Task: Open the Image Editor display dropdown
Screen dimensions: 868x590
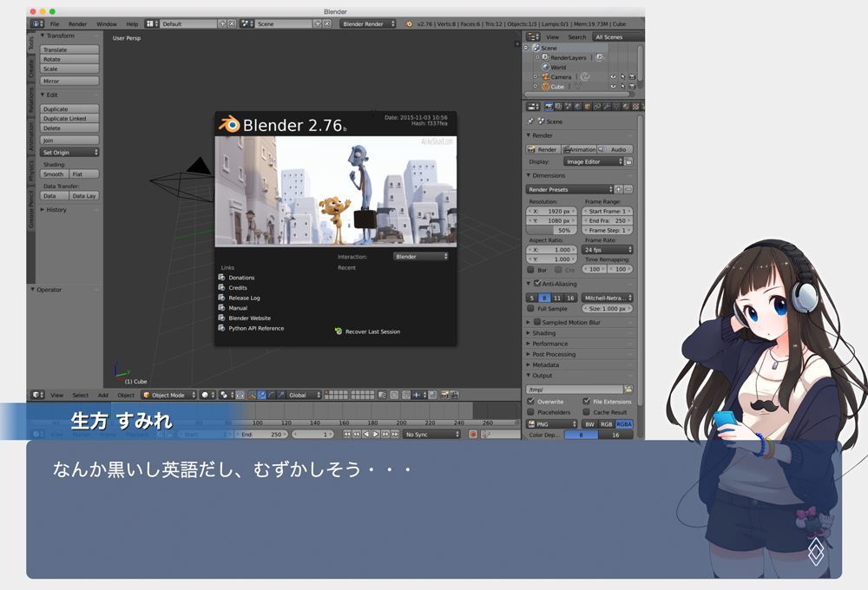Action: [594, 161]
